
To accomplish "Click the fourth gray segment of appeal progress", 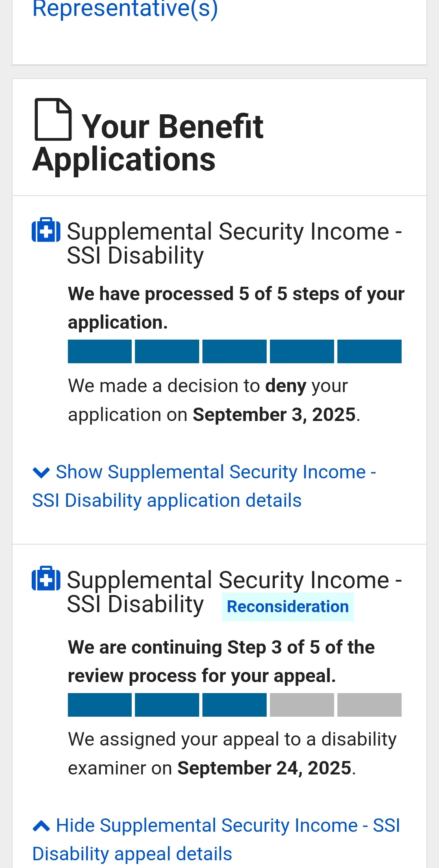I will pyautogui.click(x=302, y=705).
